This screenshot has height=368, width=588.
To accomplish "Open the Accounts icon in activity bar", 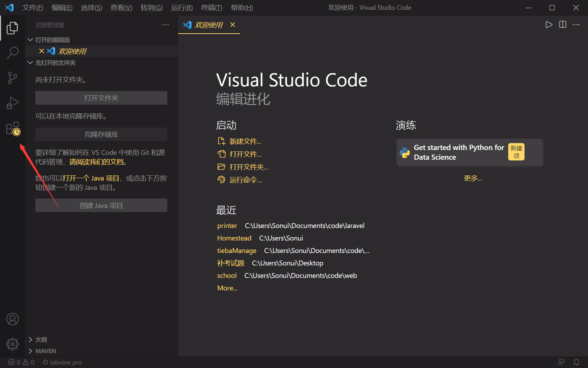I will [12, 319].
